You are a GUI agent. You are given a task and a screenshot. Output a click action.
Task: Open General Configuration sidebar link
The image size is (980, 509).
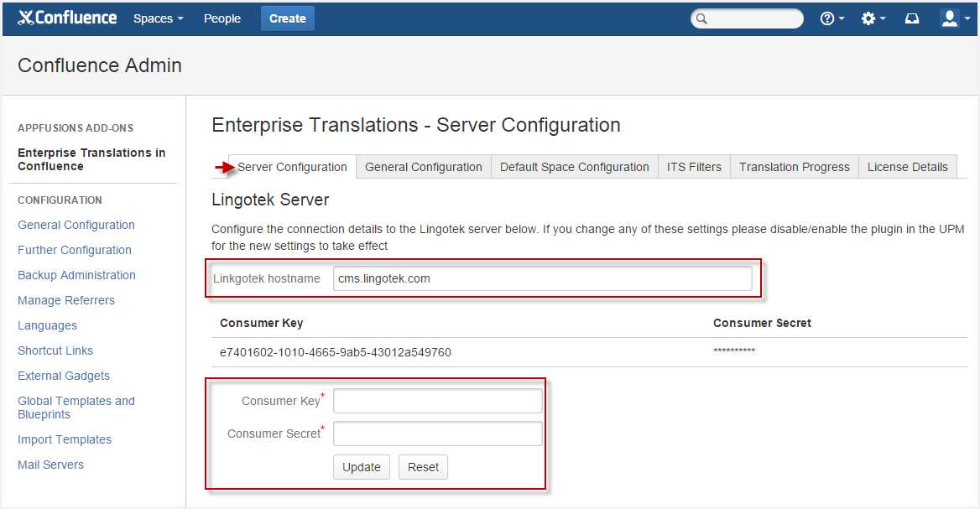[x=76, y=225]
